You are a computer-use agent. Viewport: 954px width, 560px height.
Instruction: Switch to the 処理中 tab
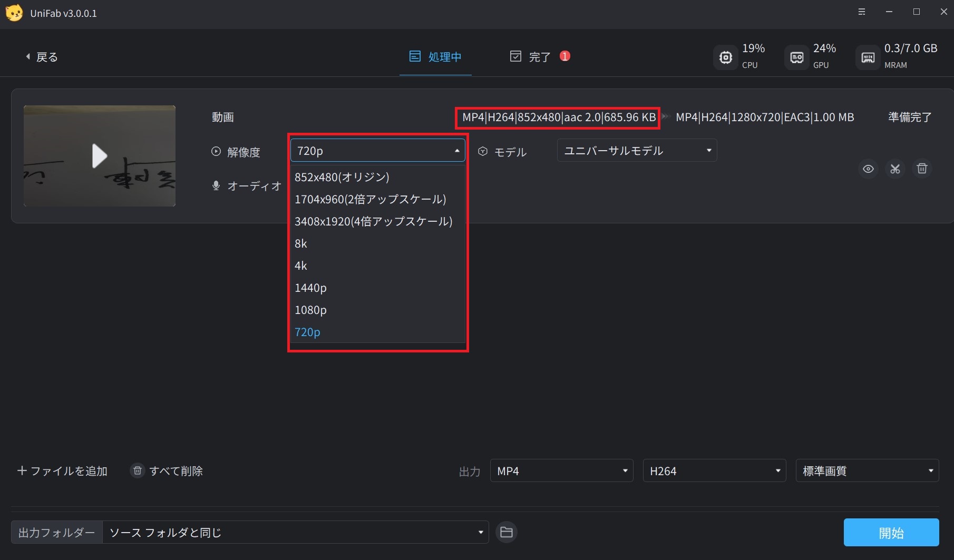[435, 56]
